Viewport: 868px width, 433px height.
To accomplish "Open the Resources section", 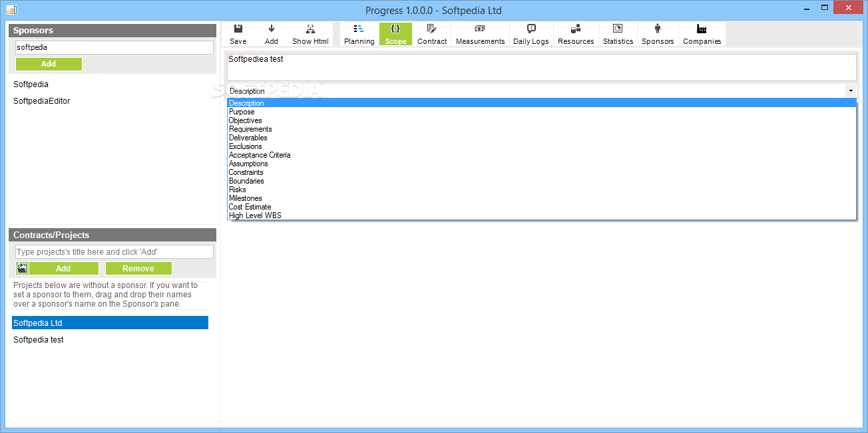I will click(576, 35).
